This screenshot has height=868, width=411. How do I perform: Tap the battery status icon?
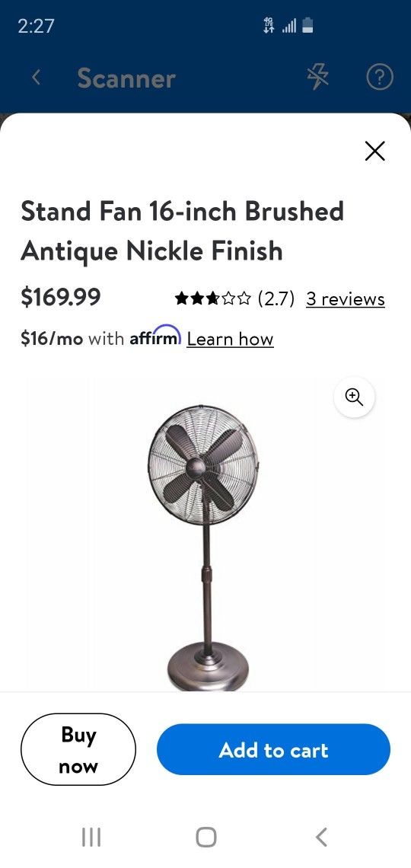pos(308,25)
